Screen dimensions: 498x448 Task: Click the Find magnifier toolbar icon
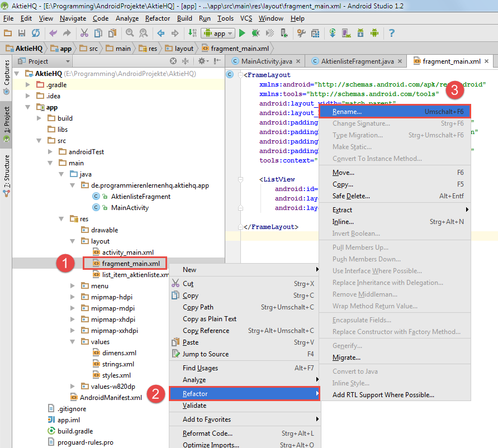tap(130, 33)
